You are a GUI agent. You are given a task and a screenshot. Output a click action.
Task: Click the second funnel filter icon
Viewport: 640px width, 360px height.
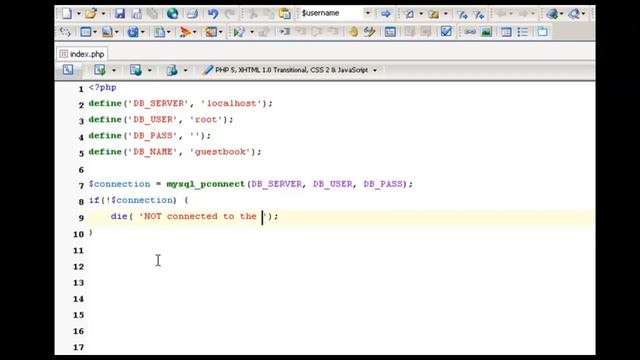click(x=479, y=14)
